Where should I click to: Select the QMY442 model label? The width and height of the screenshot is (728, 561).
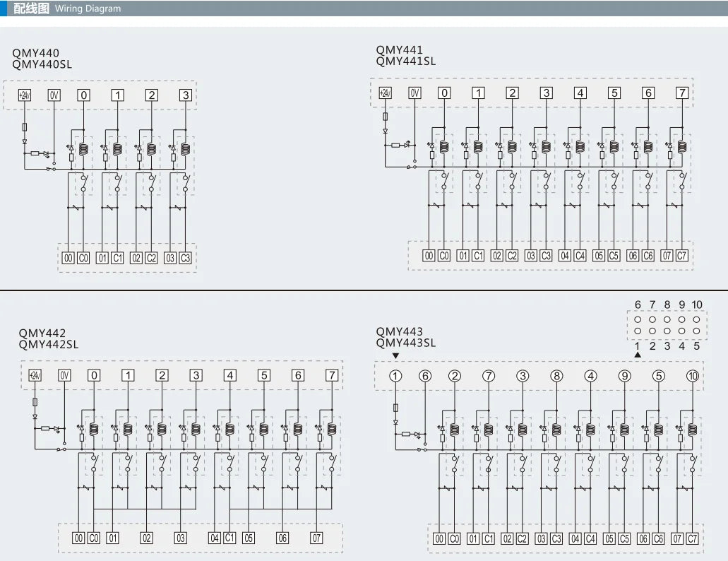click(x=42, y=333)
